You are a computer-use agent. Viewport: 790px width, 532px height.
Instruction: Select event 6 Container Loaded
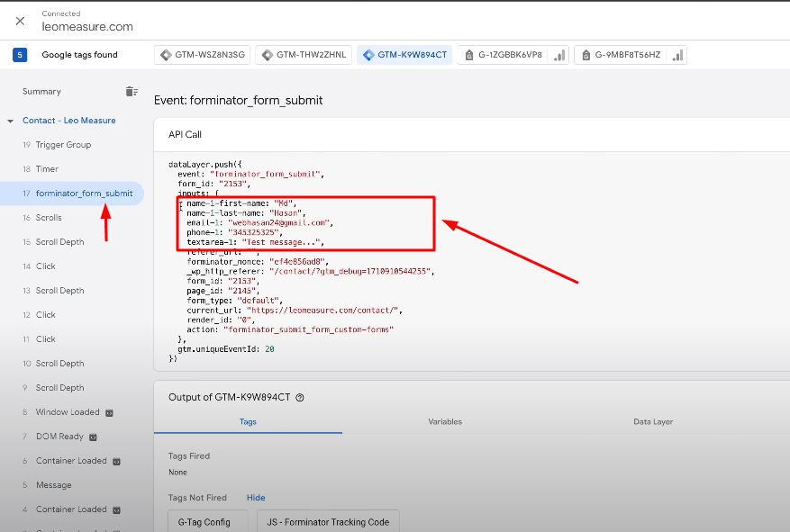[72, 461]
